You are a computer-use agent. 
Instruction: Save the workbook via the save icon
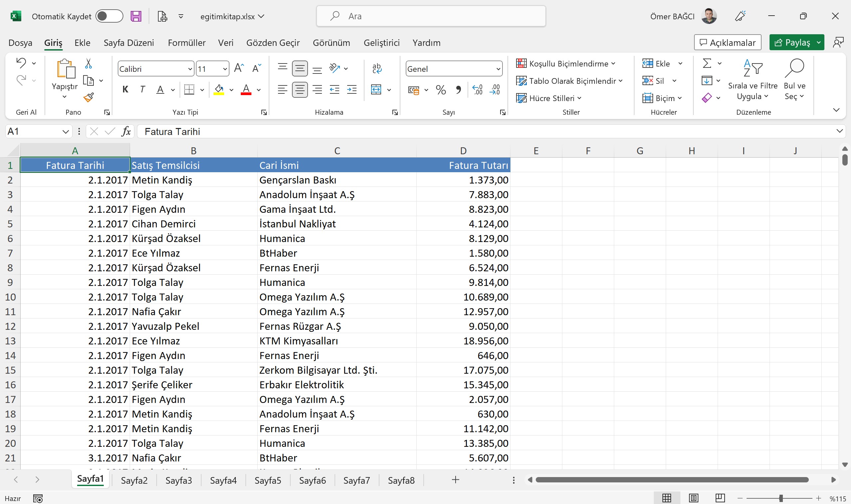pyautogui.click(x=136, y=16)
